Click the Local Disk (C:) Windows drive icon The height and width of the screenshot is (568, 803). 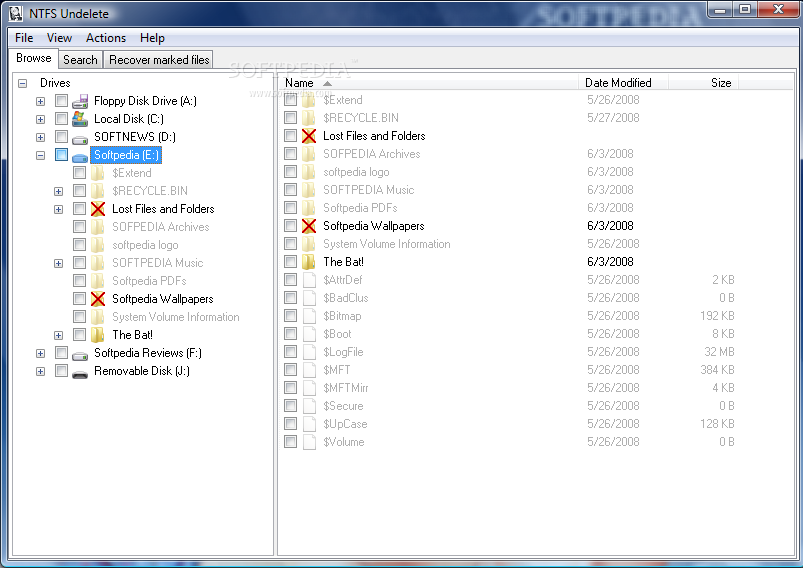tap(80, 119)
